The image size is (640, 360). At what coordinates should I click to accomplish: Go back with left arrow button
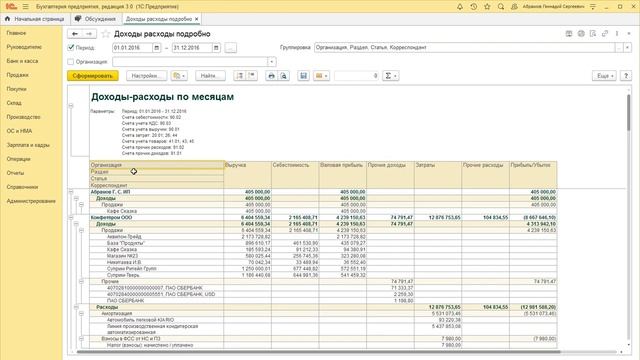75,34
